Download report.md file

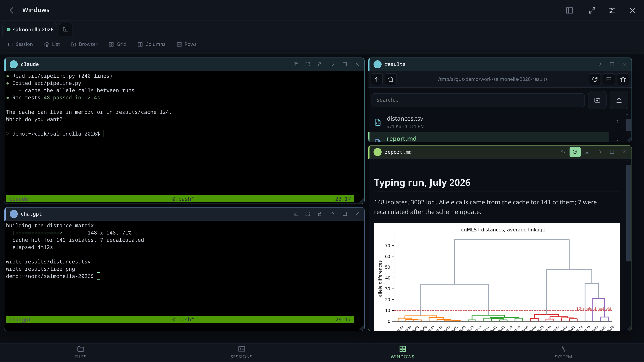pyautogui.click(x=587, y=152)
